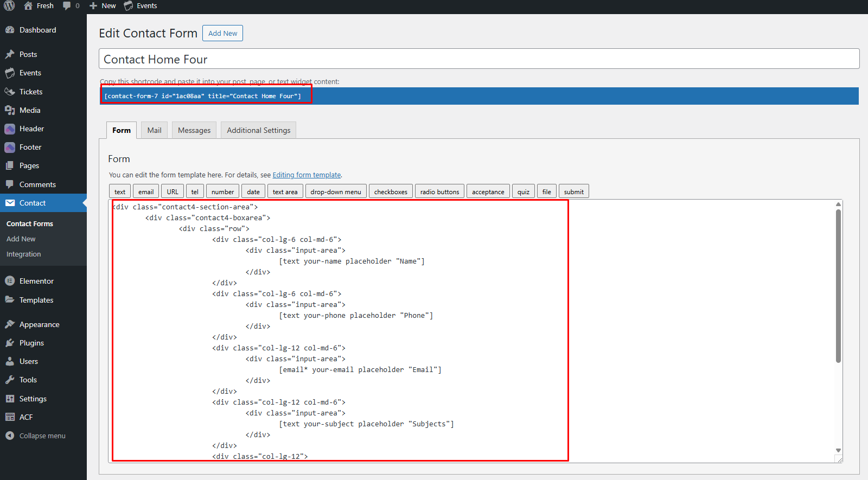Open the Dashboard menu item
This screenshot has height=480, width=868.
coord(43,30)
